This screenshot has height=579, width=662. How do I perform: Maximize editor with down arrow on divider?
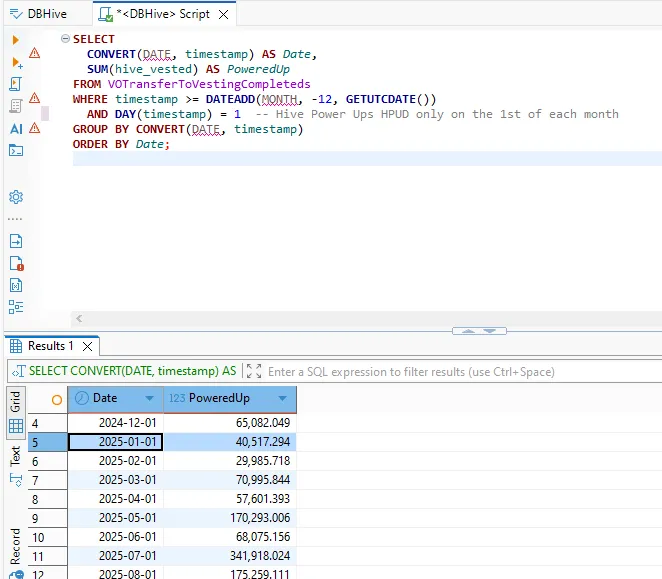tap(490, 331)
